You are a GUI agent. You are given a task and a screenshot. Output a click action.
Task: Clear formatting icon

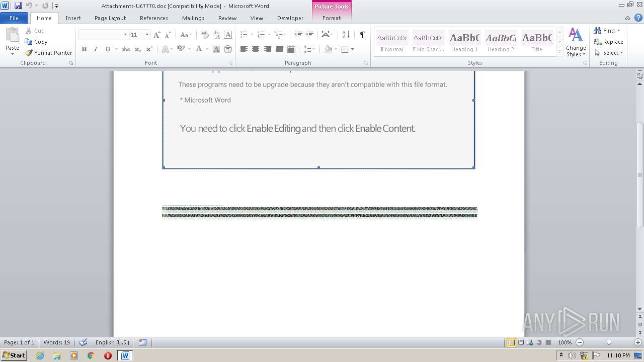click(x=205, y=35)
